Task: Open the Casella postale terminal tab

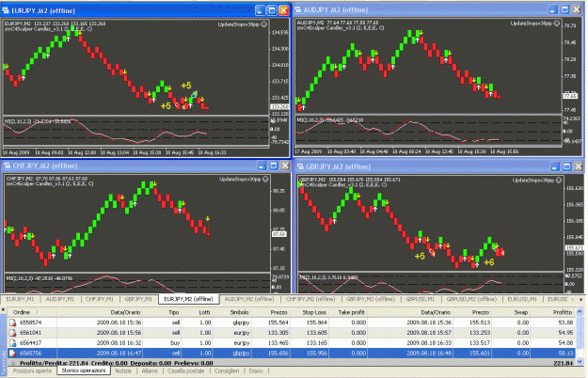Action: coord(186,370)
